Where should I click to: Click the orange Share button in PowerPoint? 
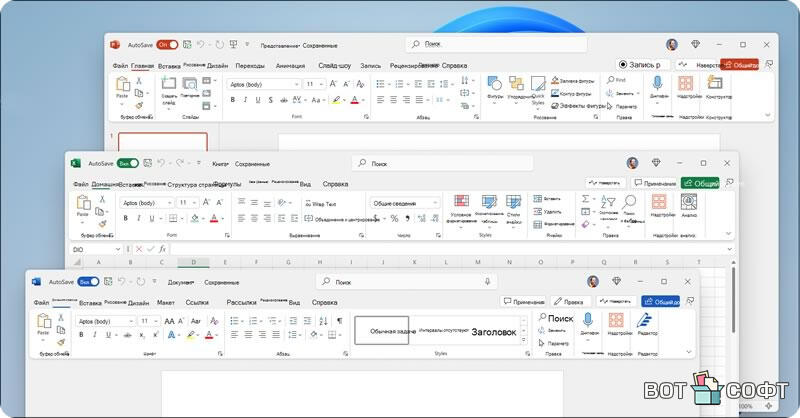pos(740,65)
